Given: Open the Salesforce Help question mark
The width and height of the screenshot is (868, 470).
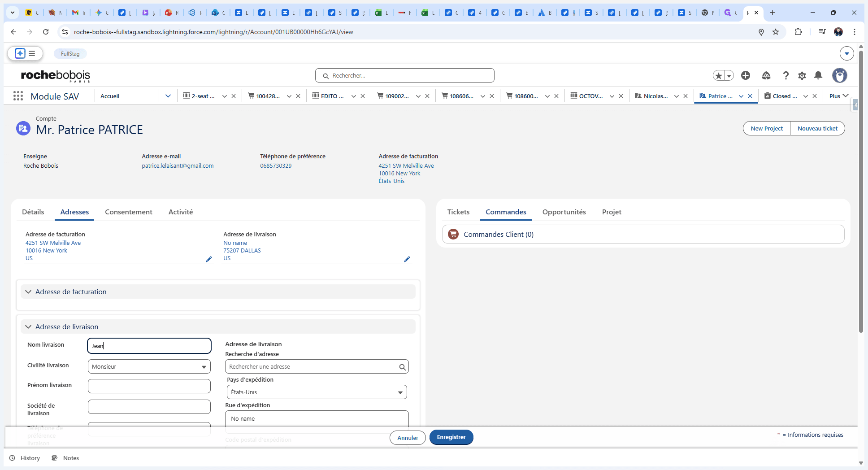Looking at the screenshot, I should pos(786,75).
